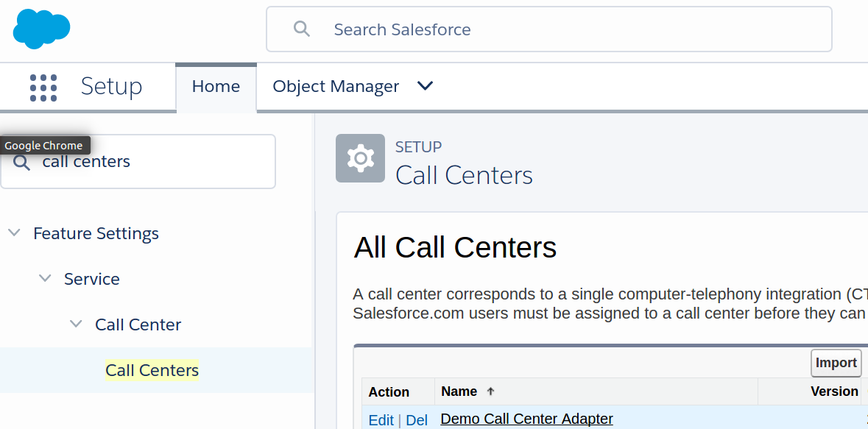Click the Version column header
Screen dimensions: 868x429
(834, 391)
